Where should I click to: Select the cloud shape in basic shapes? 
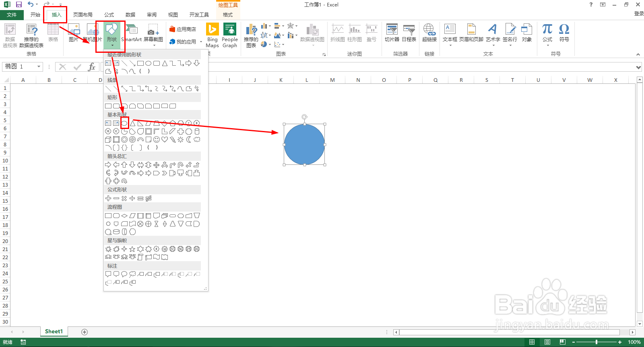point(197,139)
